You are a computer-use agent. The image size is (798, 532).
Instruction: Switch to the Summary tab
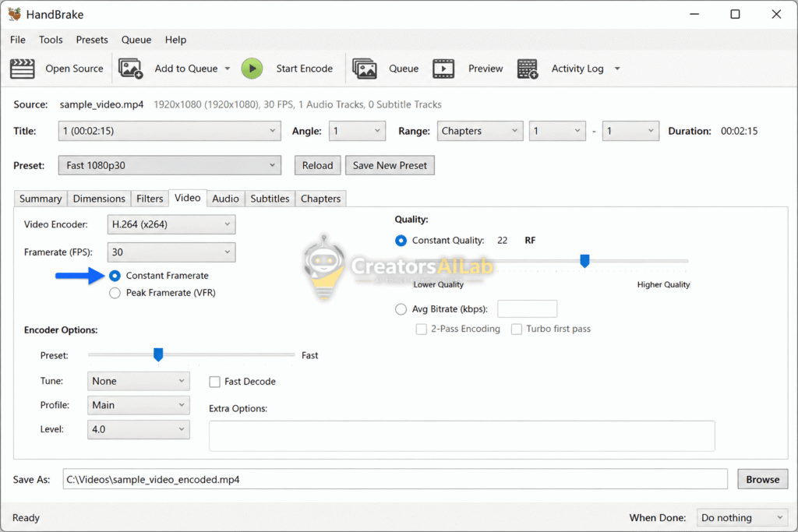(41, 199)
